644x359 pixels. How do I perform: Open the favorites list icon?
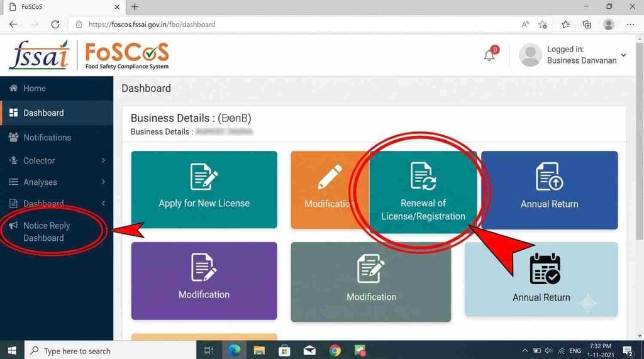pos(565,25)
